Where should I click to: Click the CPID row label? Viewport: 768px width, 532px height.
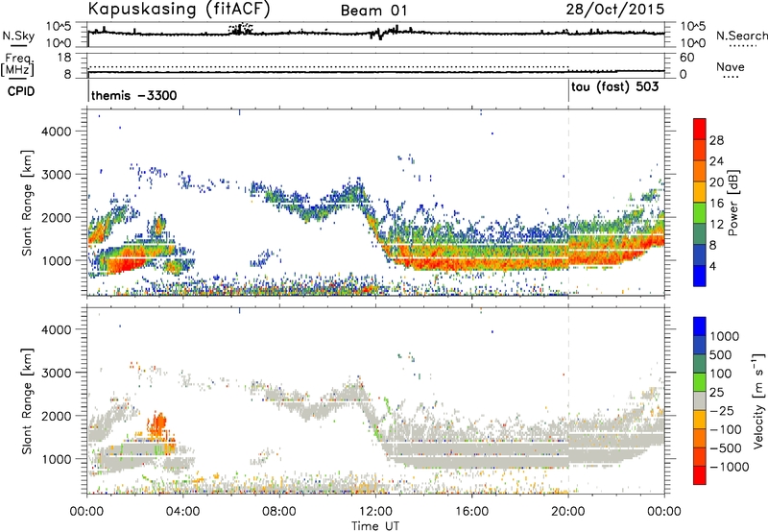pyautogui.click(x=21, y=91)
